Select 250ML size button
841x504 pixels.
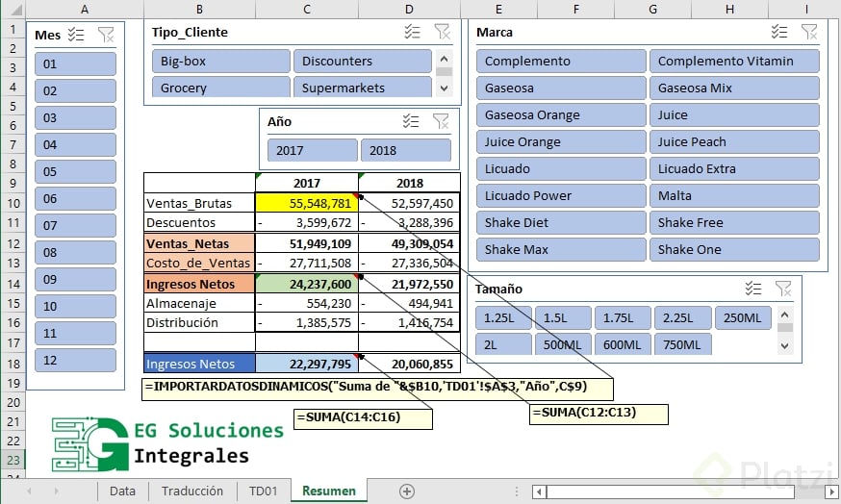(x=743, y=318)
